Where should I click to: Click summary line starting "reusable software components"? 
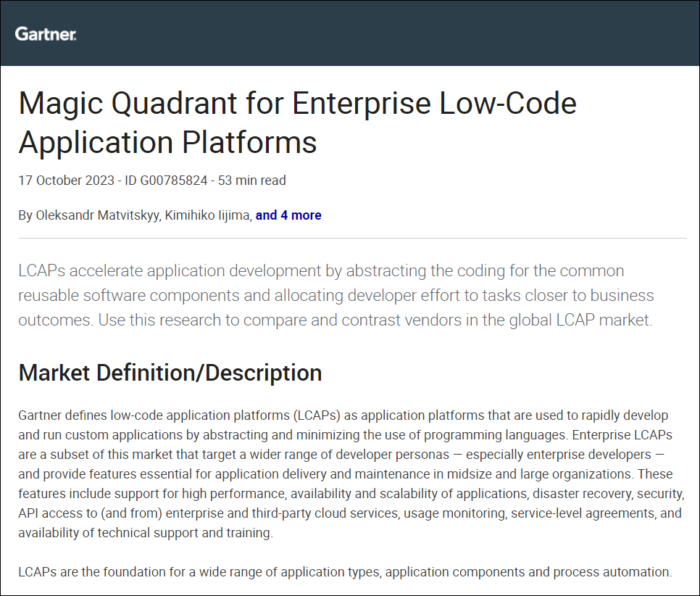336,295
